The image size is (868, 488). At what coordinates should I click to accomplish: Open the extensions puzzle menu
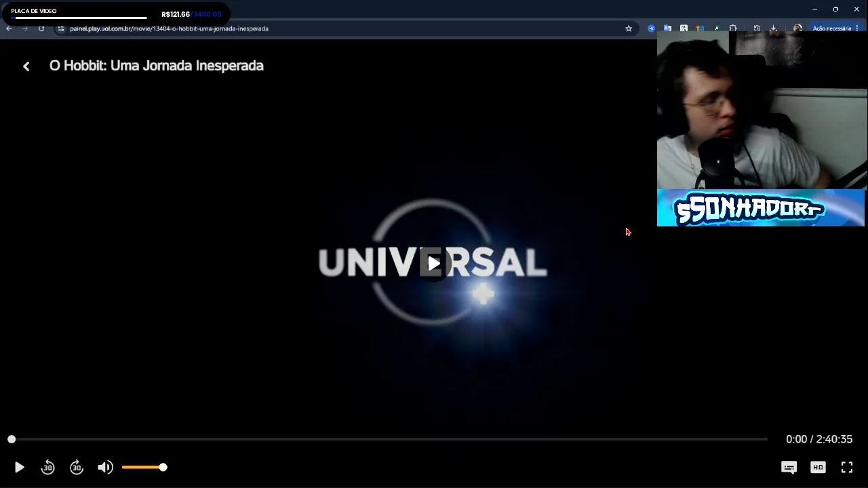tap(733, 28)
